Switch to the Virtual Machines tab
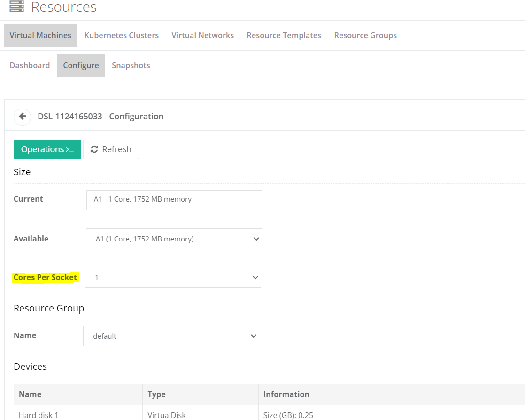525x420 pixels. coord(40,36)
